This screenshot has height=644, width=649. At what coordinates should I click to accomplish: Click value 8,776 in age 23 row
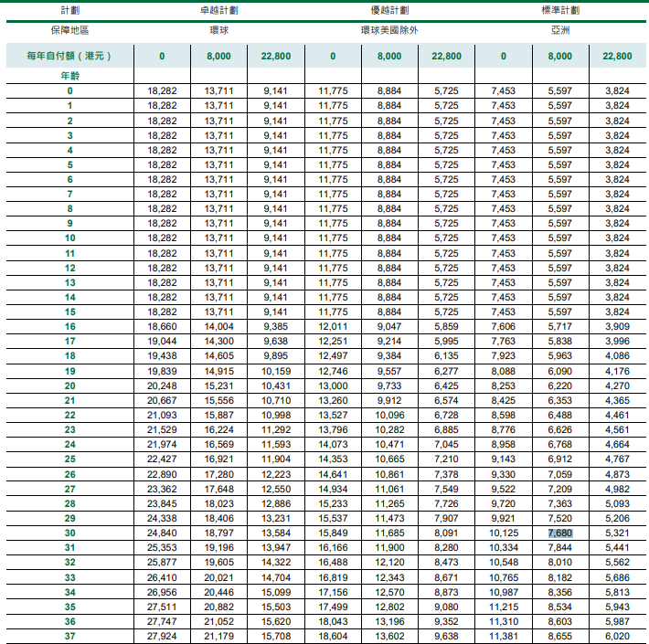click(504, 429)
